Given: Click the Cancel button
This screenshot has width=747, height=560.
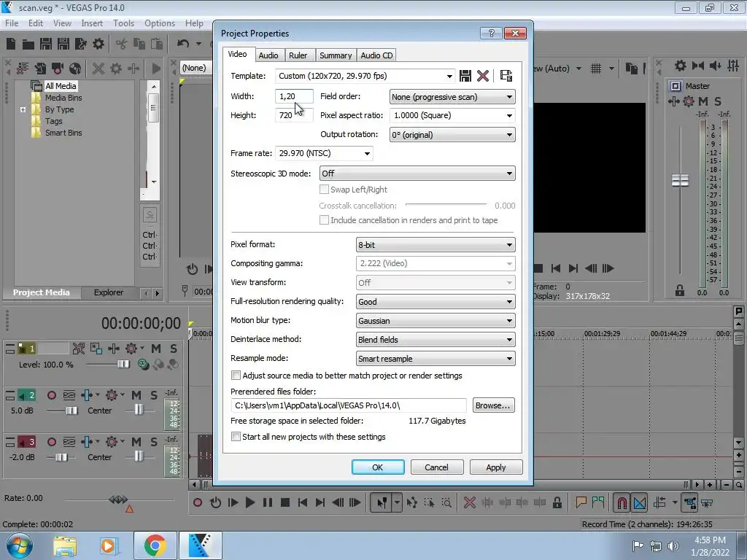Looking at the screenshot, I should pos(436,467).
